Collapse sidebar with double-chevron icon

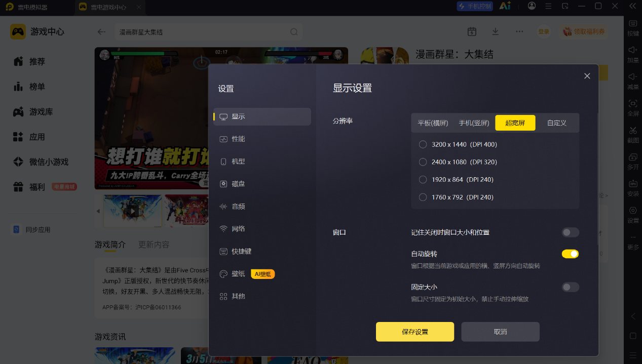[632, 6]
